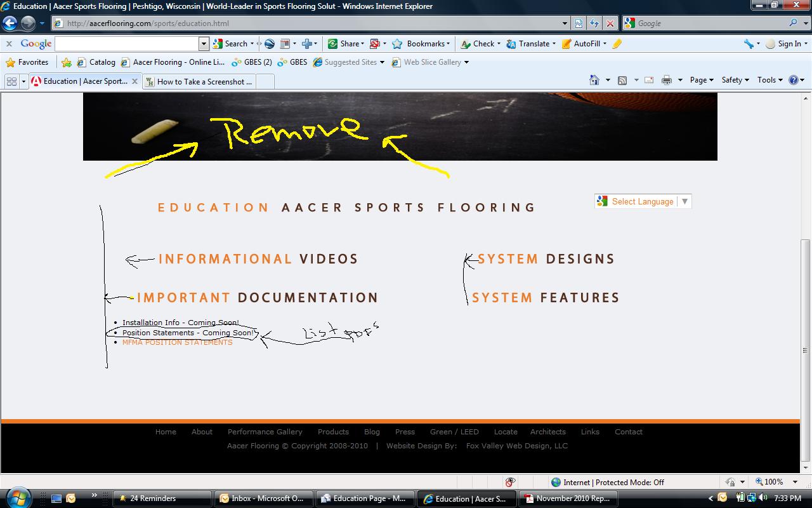
Task: Click the address bar URL field
Action: (x=311, y=23)
